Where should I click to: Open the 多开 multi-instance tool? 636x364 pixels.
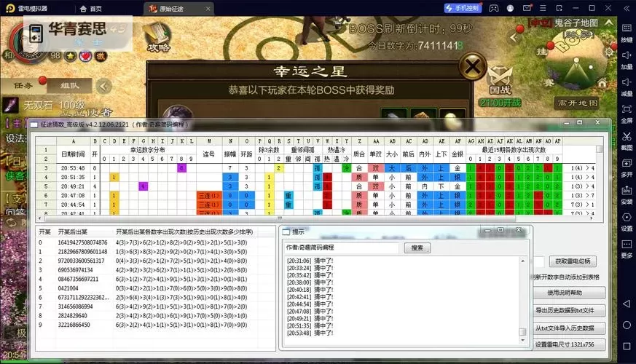pos(627,167)
